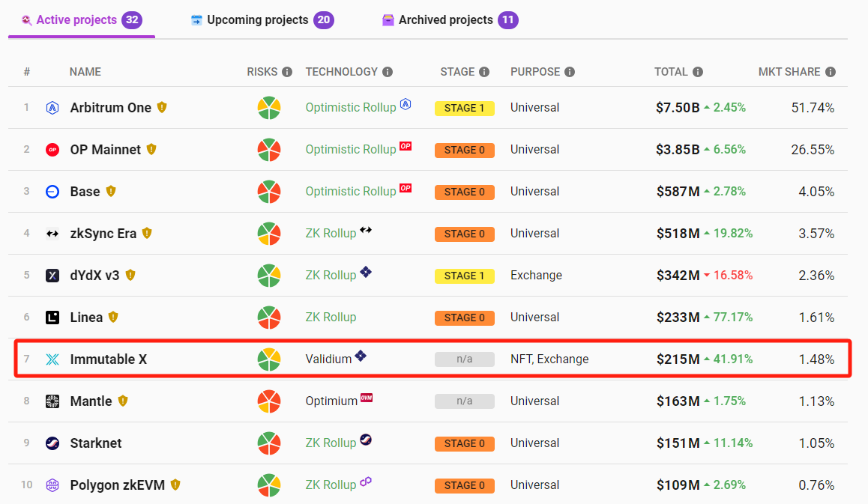Click the Immutable X logo icon
868x504 pixels.
[x=52, y=359]
